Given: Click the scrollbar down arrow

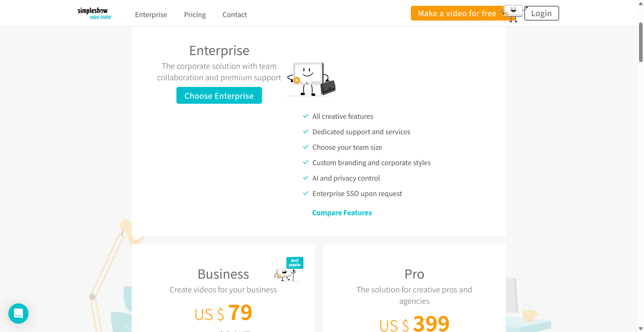Looking at the screenshot, I should click(640, 328).
